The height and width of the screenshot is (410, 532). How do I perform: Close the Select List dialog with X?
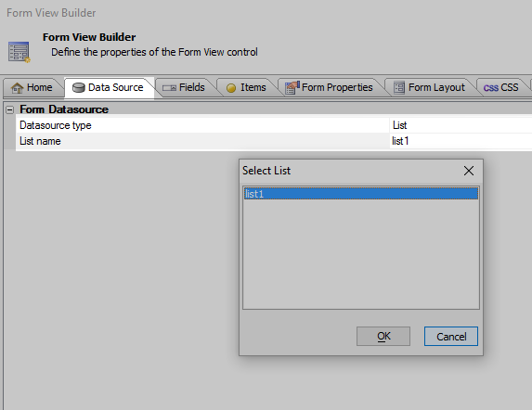[469, 171]
